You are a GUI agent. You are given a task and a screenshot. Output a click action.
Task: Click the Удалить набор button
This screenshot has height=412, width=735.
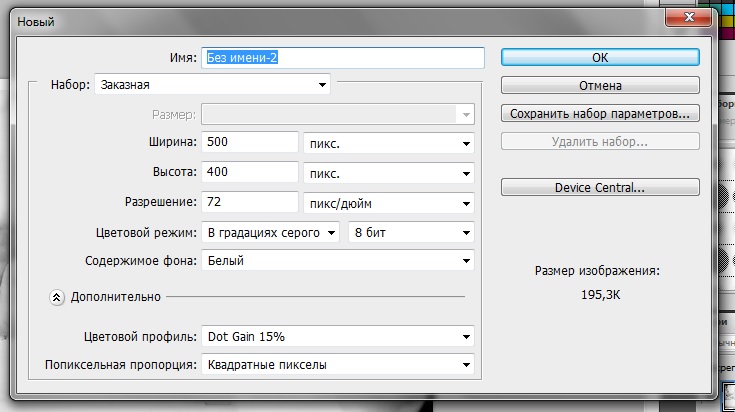(x=599, y=142)
